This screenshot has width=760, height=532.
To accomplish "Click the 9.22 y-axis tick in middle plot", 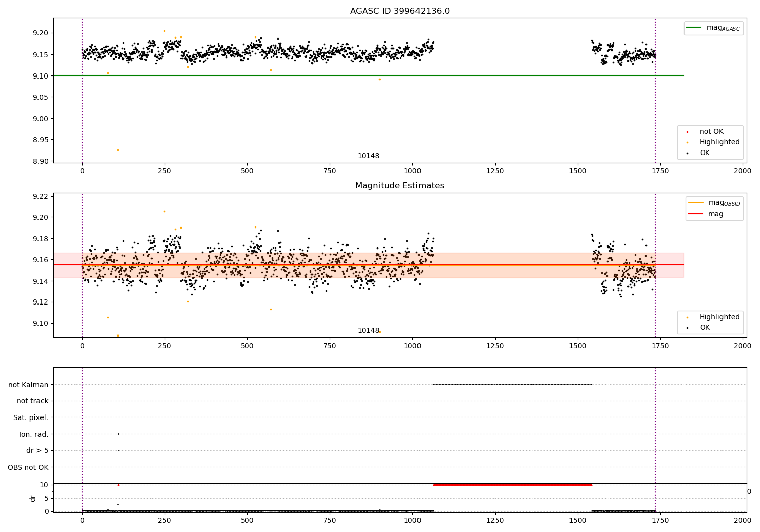I will pos(40,196).
